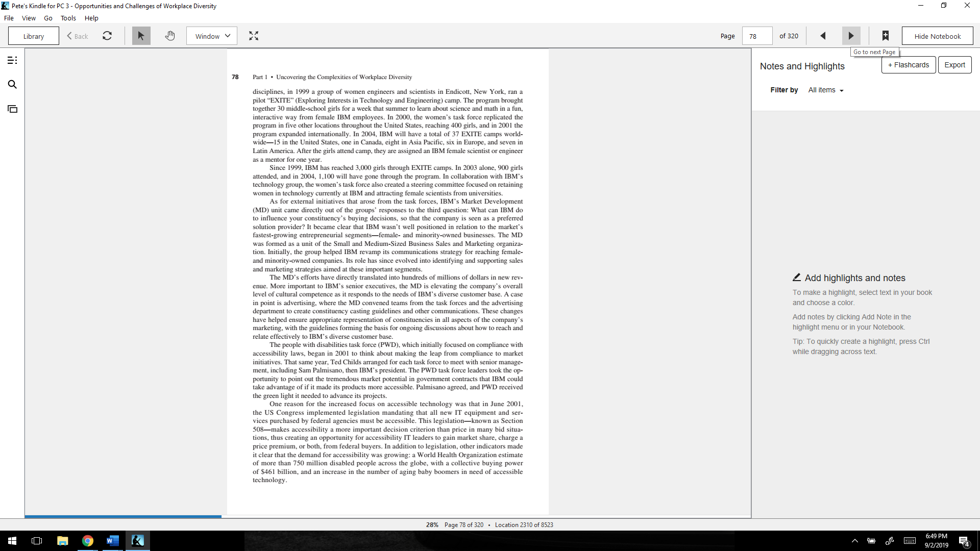Open Windows notification center
The width and height of the screenshot is (980, 551).
[964, 541]
